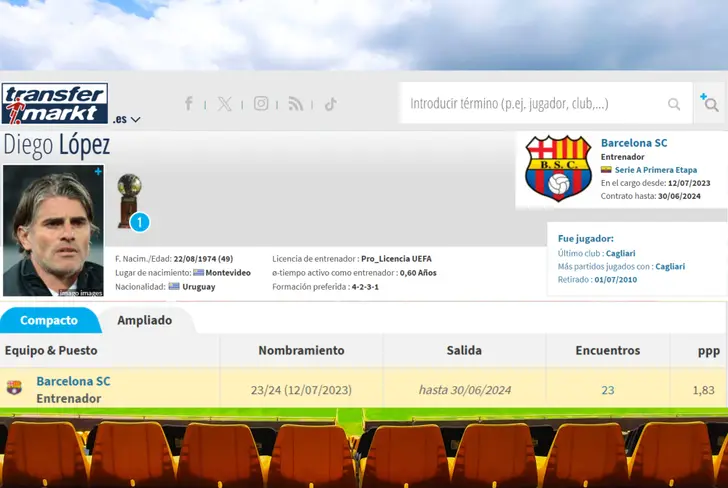The height and width of the screenshot is (488, 728).
Task: Click Barcelona SC link in table row
Action: pyautogui.click(x=73, y=381)
